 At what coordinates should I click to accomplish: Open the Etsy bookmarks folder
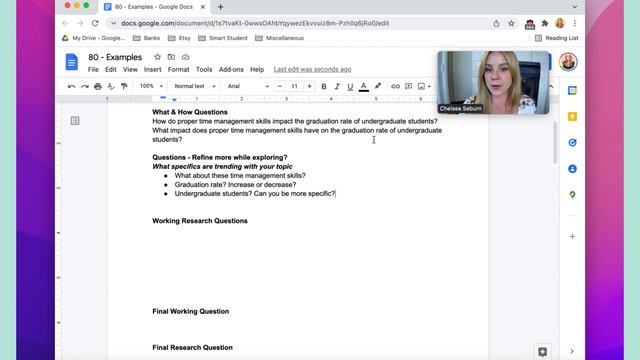180,38
